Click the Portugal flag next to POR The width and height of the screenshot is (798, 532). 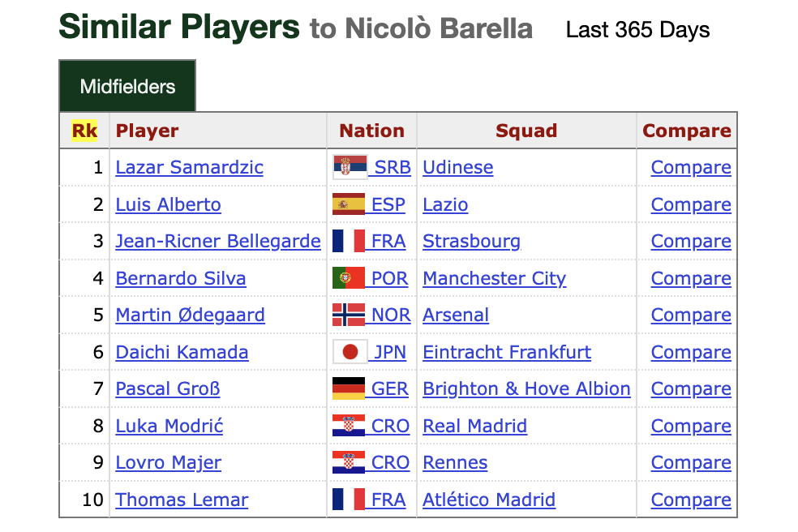[x=349, y=278]
